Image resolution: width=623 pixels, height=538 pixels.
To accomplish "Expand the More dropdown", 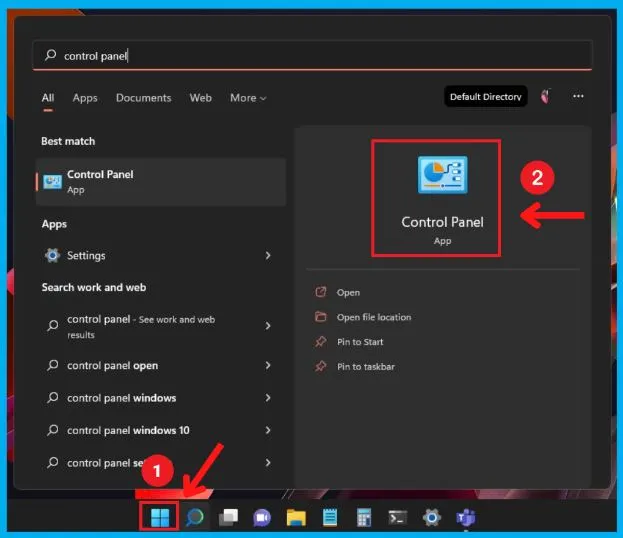I will 248,98.
